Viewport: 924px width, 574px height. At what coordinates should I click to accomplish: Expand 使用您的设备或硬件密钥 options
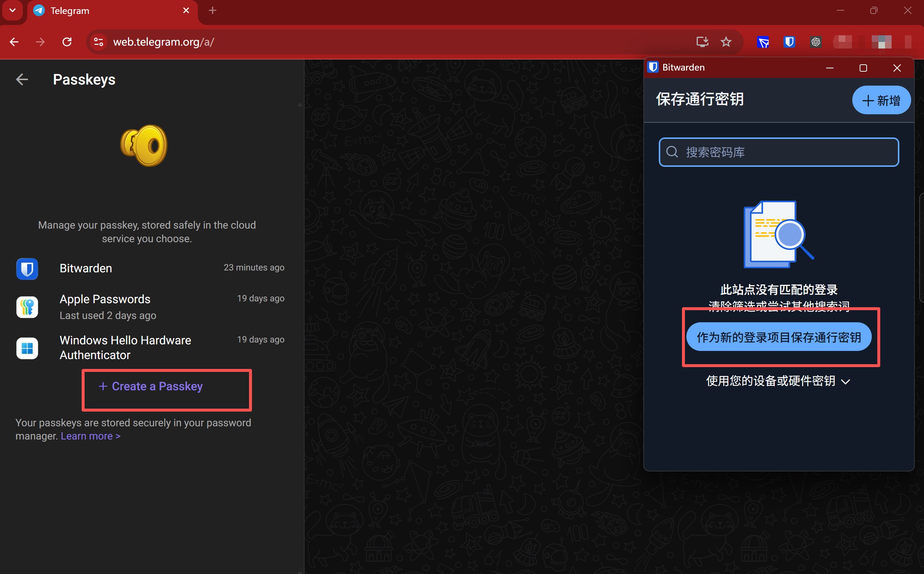[778, 381]
